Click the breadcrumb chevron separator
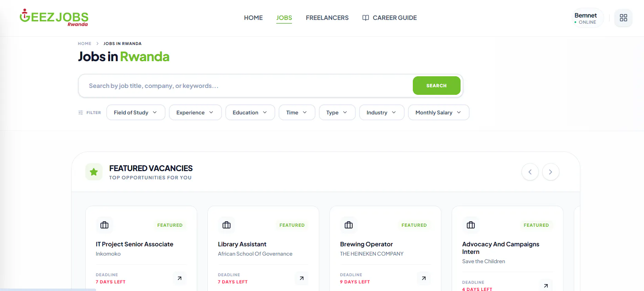Screen dimensions: 644x291 98,44
